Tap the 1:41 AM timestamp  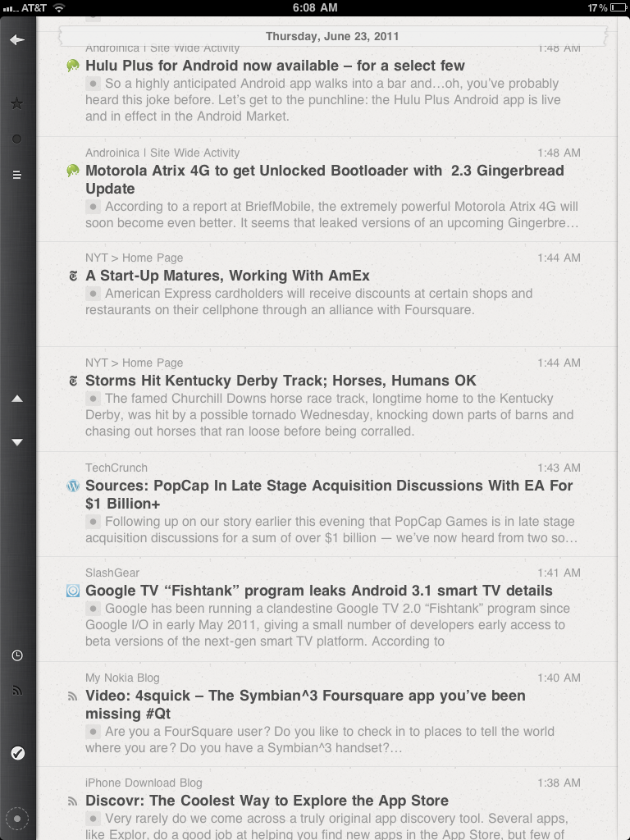559,573
